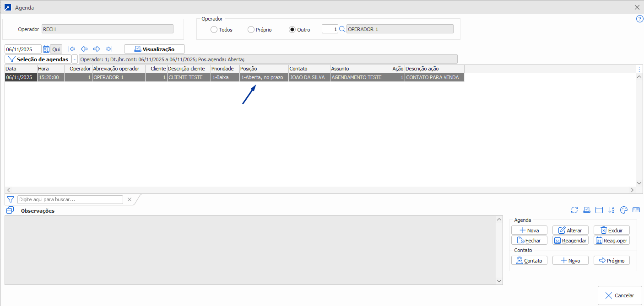Open the calendar date picker icon

46,49
